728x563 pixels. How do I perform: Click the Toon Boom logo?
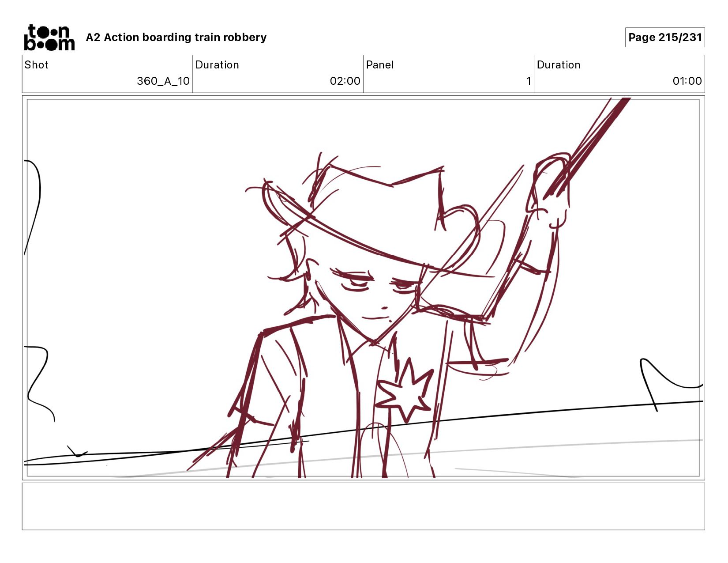(49, 38)
